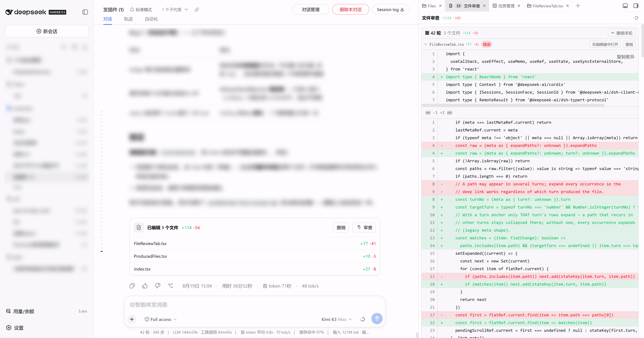The height and width of the screenshot is (338, 644).
Task: Copy the agent reply with the copy icon
Action: (132, 286)
